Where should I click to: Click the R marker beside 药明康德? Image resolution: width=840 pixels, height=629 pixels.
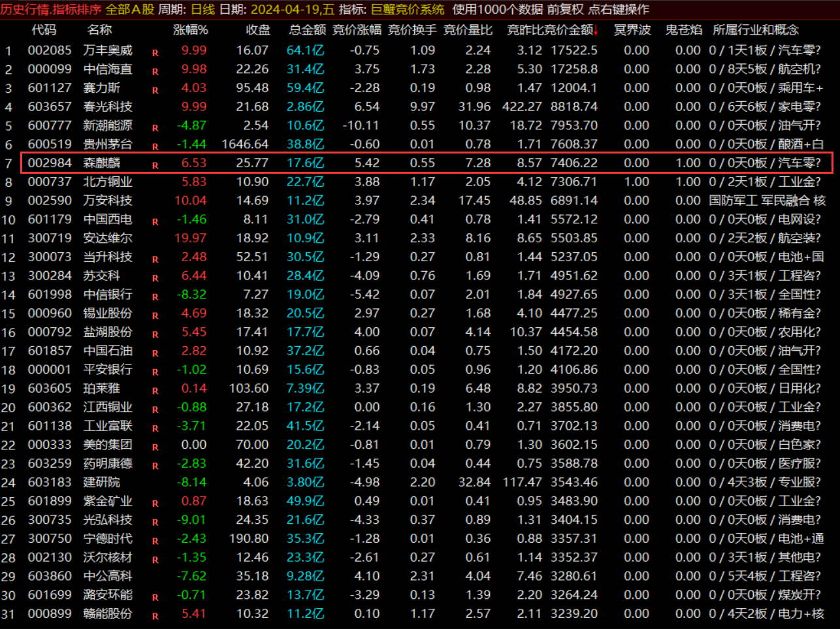tap(155, 466)
